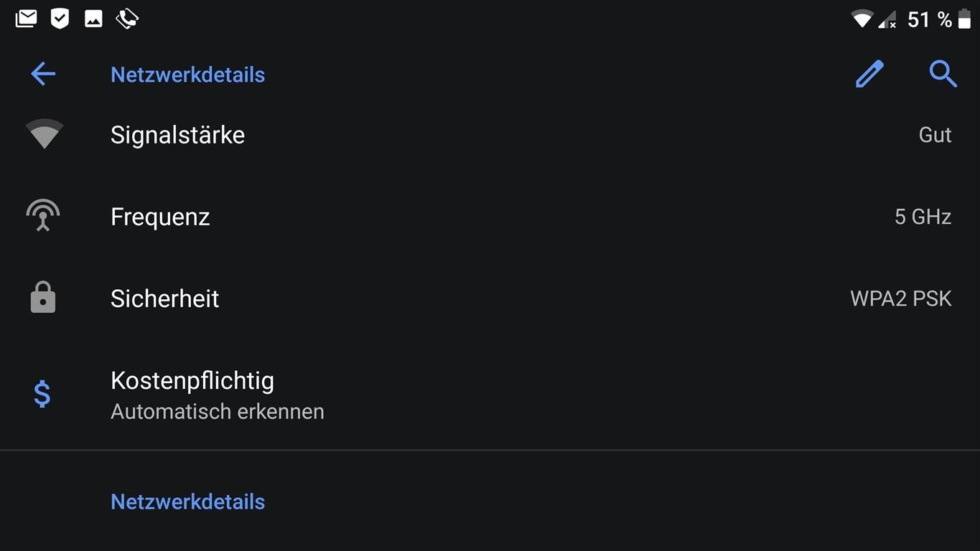Screen dimensions: 980x551
Task: Open the pencil edit network icon
Action: pyautogui.click(x=869, y=74)
